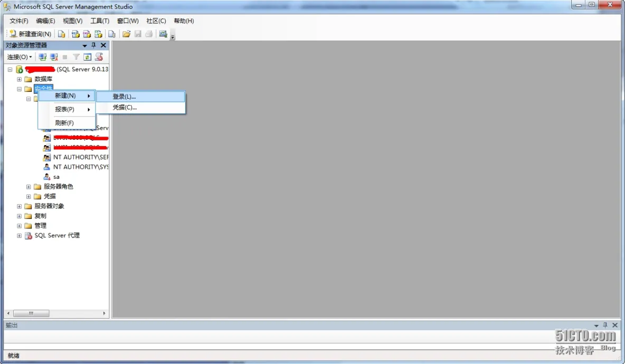Image resolution: width=625 pixels, height=364 pixels.
Task: Click the stop square icon in Object Explorer
Action: pyautogui.click(x=65, y=57)
